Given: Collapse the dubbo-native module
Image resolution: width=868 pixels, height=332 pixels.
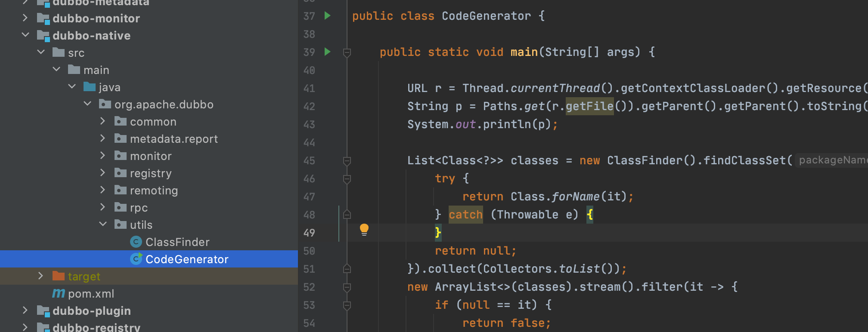Looking at the screenshot, I should [25, 35].
